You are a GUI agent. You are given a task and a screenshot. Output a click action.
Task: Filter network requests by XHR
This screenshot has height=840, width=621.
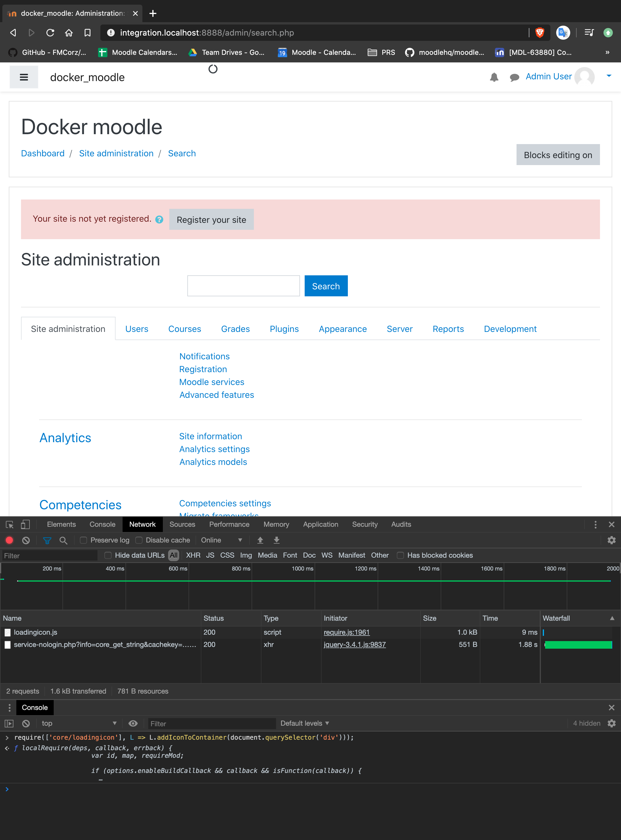pyautogui.click(x=193, y=555)
